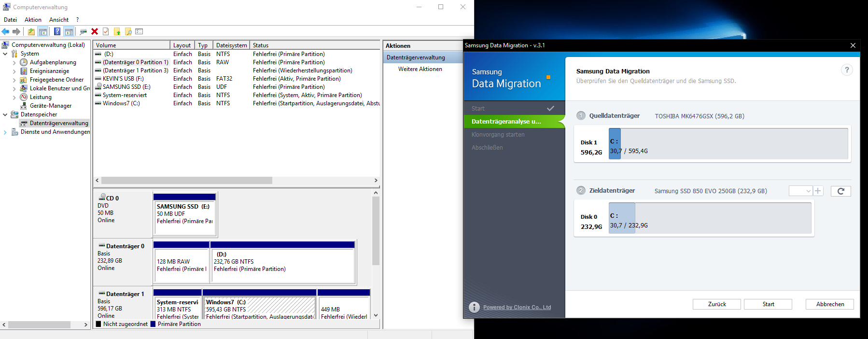
Task: Click the Zurück button
Action: pyautogui.click(x=717, y=304)
